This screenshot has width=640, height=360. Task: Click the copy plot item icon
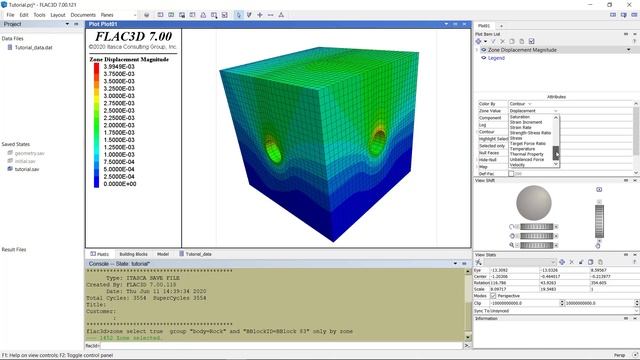click(x=512, y=41)
